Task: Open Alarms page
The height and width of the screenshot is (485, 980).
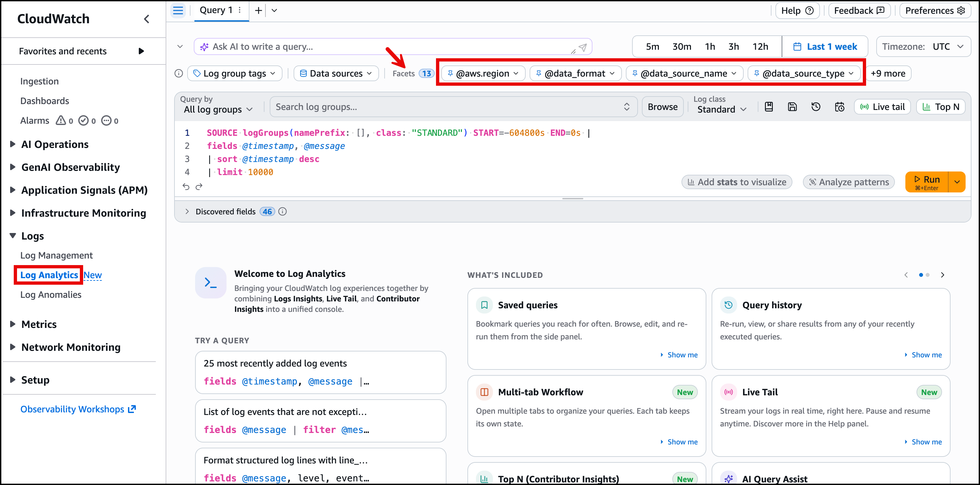Action: (x=35, y=120)
